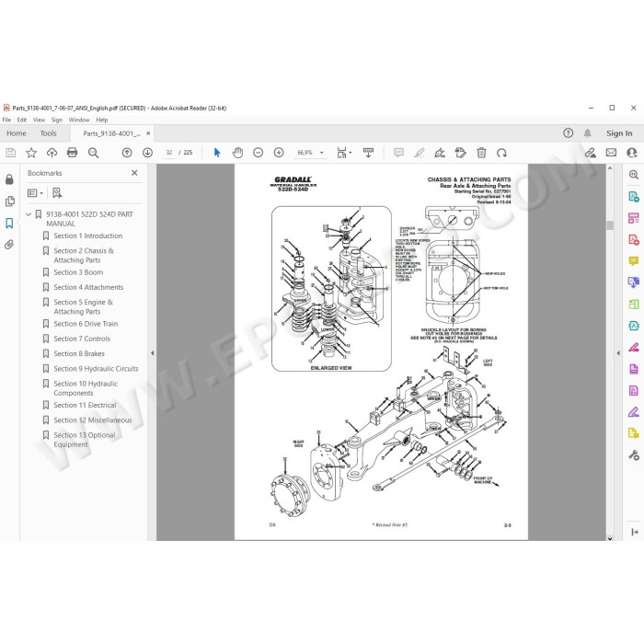The image size is (644, 644).
Task: Click the Sign In button
Action: point(619,133)
